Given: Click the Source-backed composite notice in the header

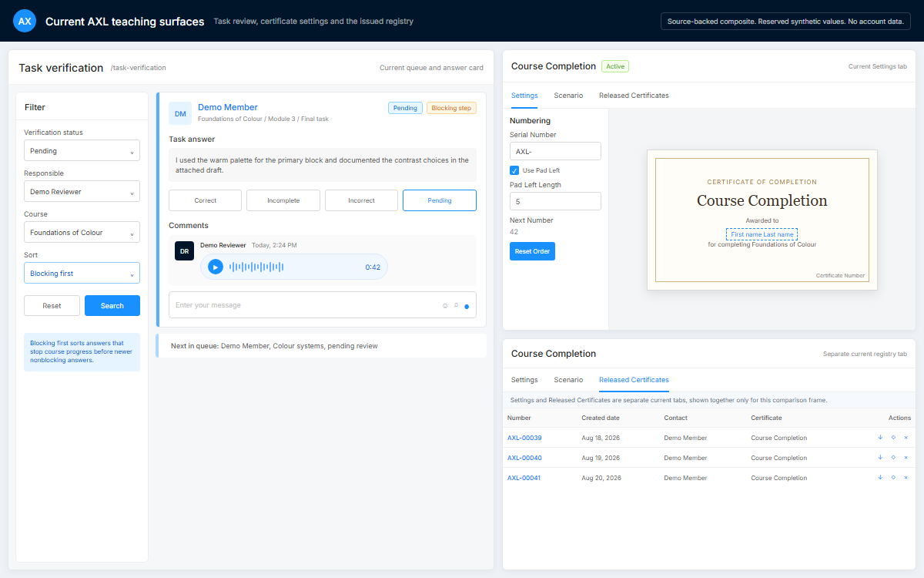Looking at the screenshot, I should coord(785,22).
